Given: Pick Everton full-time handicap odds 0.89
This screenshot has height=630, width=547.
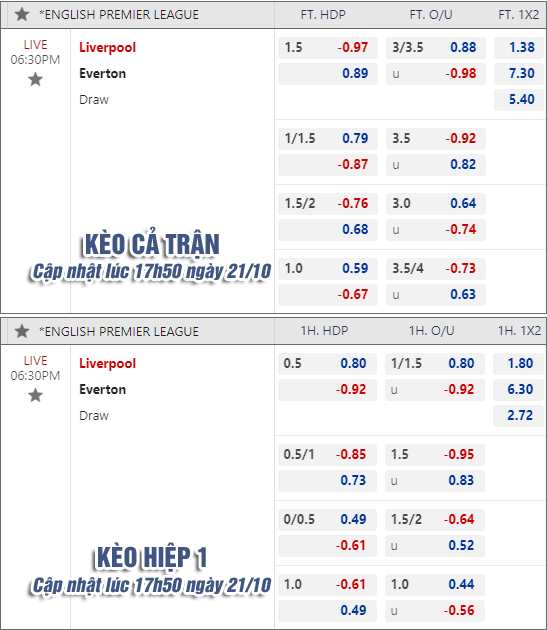Looking at the screenshot, I should pos(328,74).
